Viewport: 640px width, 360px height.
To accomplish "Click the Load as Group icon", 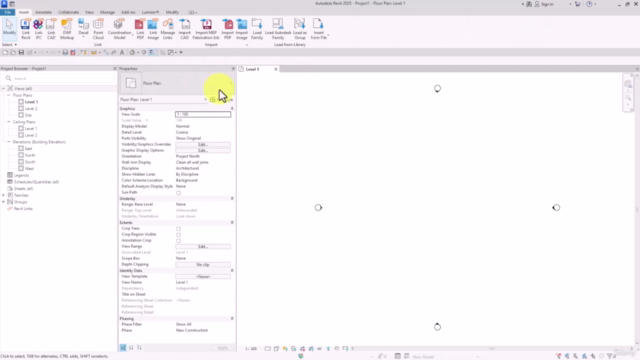I will click(300, 29).
